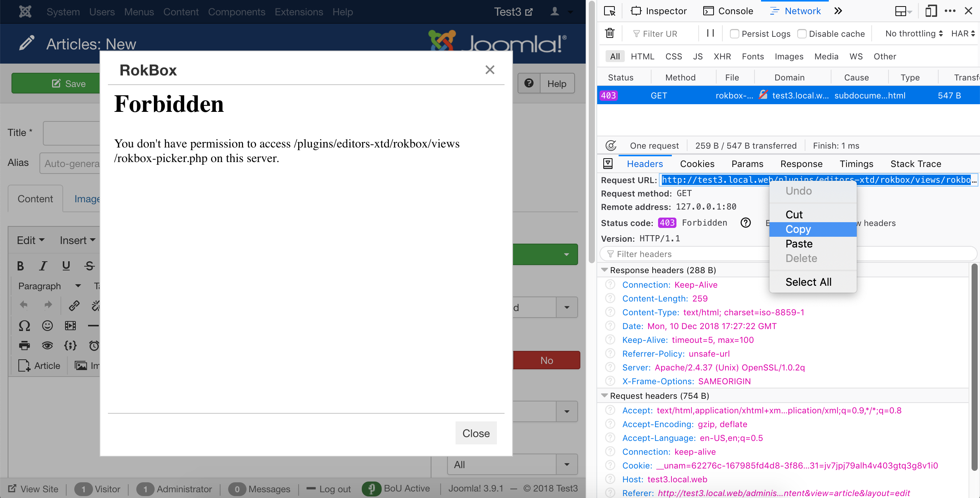Filter network requests by XHR
Screen dimensions: 980x498
tap(722, 56)
